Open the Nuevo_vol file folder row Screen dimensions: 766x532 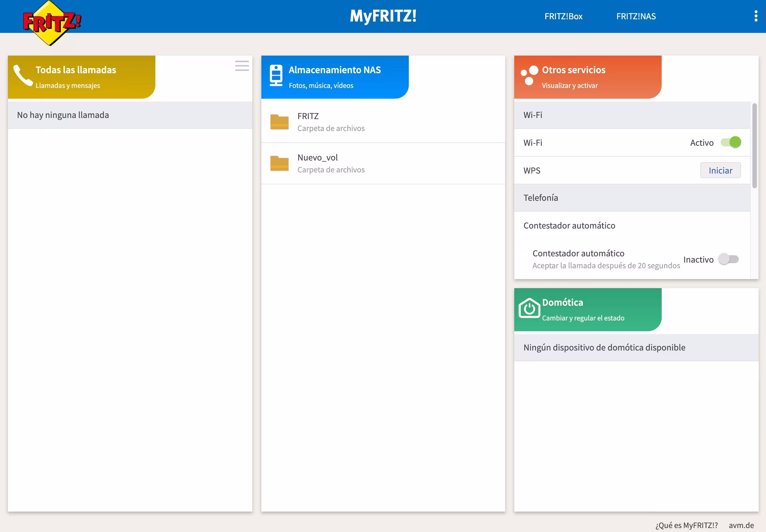coord(383,163)
